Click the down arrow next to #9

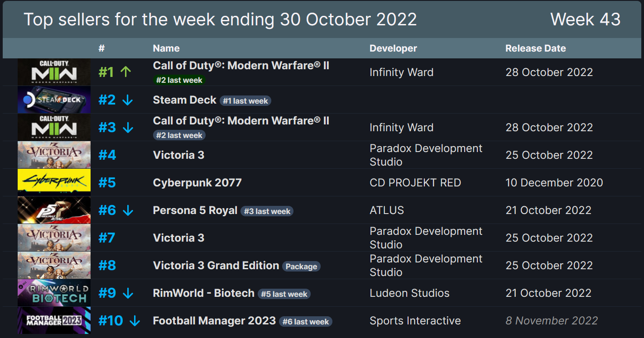click(x=128, y=293)
